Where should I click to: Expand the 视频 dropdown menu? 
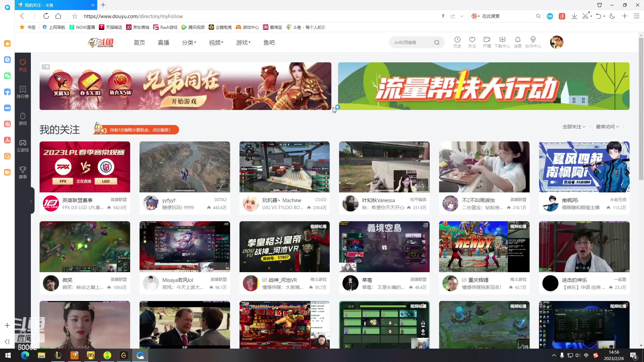click(216, 43)
